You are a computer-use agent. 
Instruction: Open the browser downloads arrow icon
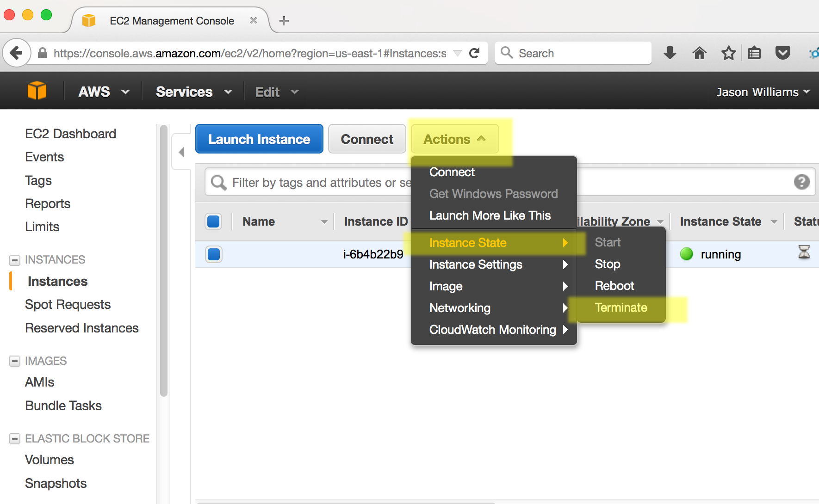pyautogui.click(x=670, y=53)
